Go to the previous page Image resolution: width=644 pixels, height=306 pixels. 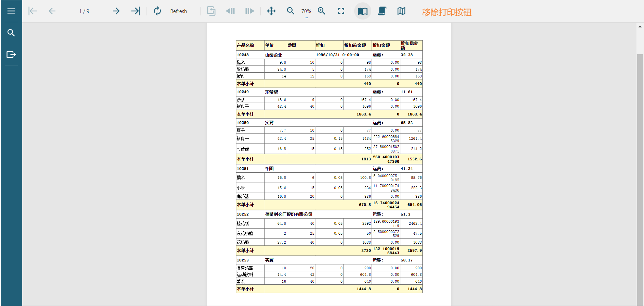(52, 11)
